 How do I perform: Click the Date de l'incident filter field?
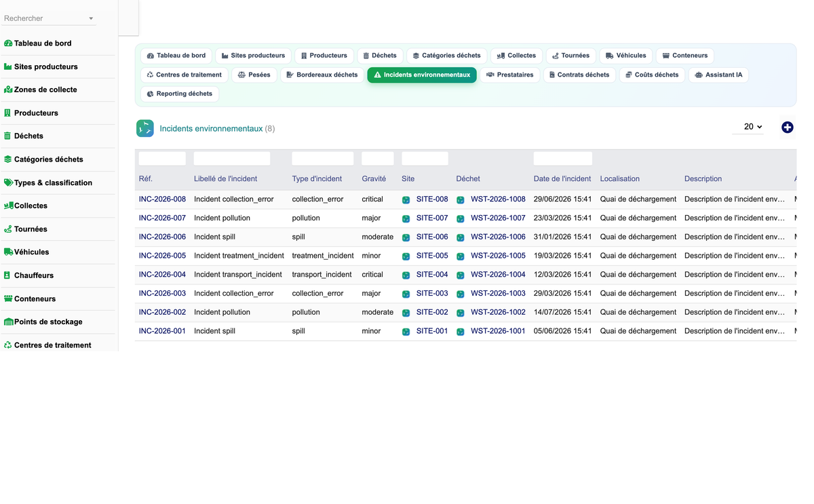click(562, 159)
